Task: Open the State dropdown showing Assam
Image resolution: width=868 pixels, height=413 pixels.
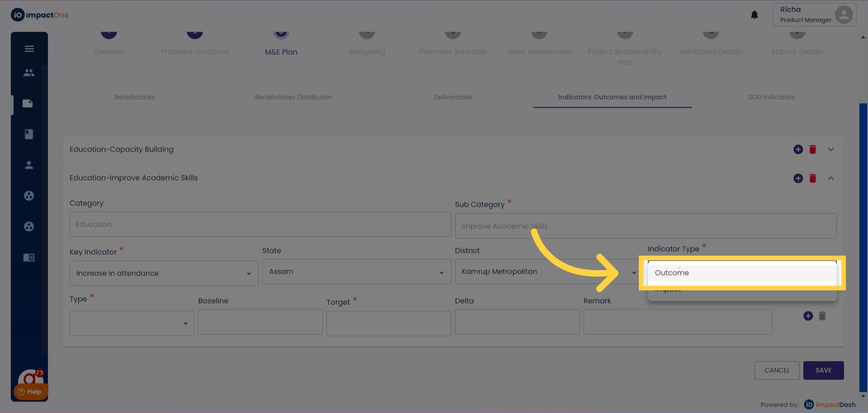Action: coord(356,271)
